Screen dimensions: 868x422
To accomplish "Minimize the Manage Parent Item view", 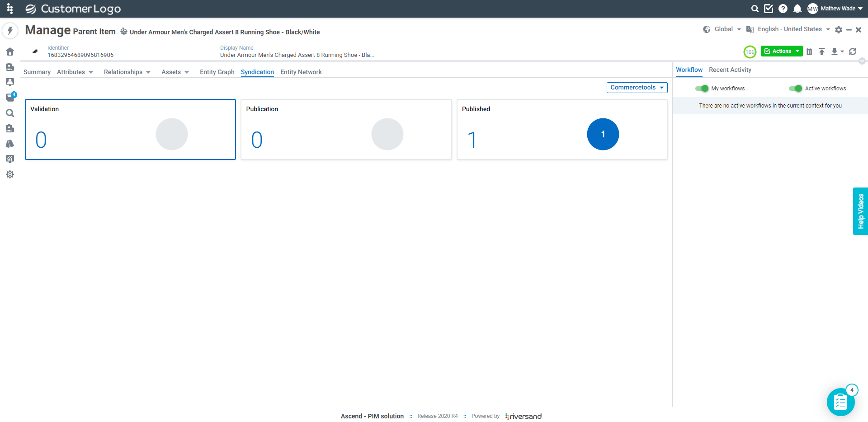I will (849, 30).
